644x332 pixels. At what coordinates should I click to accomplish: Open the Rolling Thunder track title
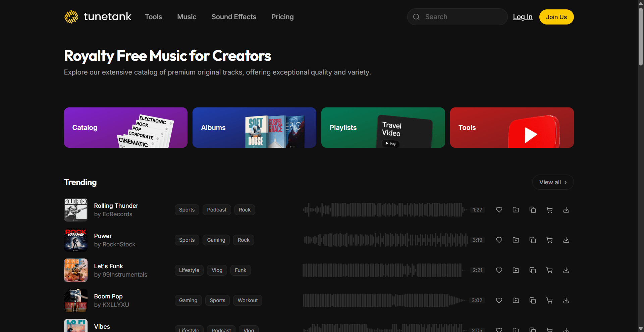tap(116, 206)
